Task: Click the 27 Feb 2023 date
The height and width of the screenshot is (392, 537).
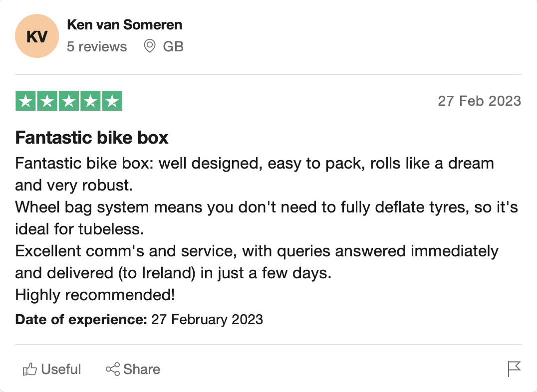Action: [480, 101]
